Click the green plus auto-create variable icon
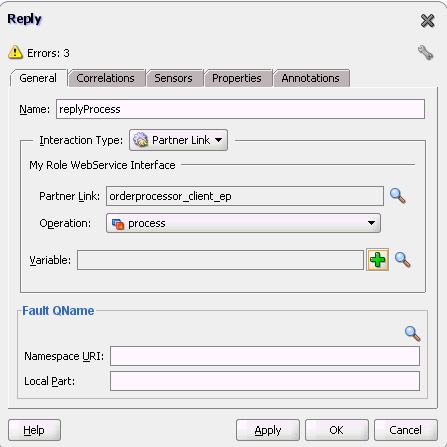 pyautogui.click(x=377, y=260)
